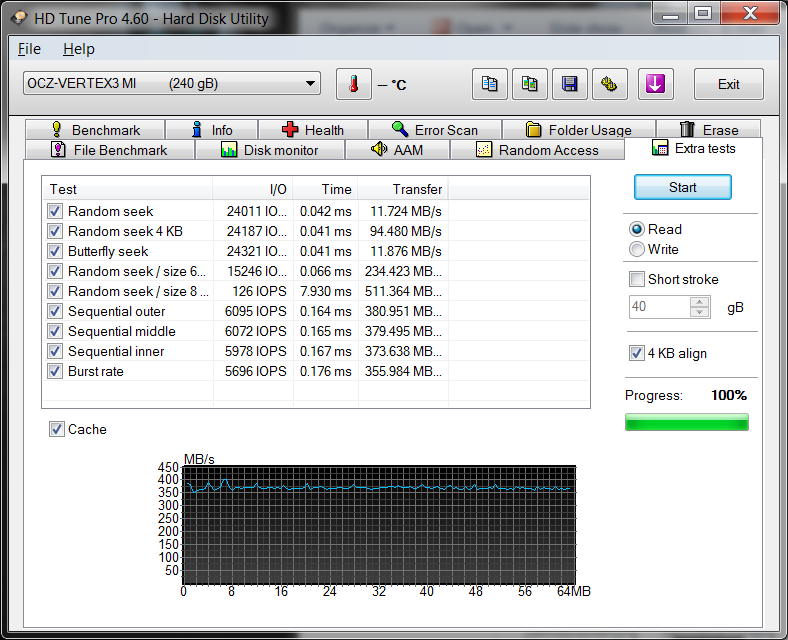This screenshot has width=788, height=640.
Task: Open the File menu
Action: (x=29, y=49)
